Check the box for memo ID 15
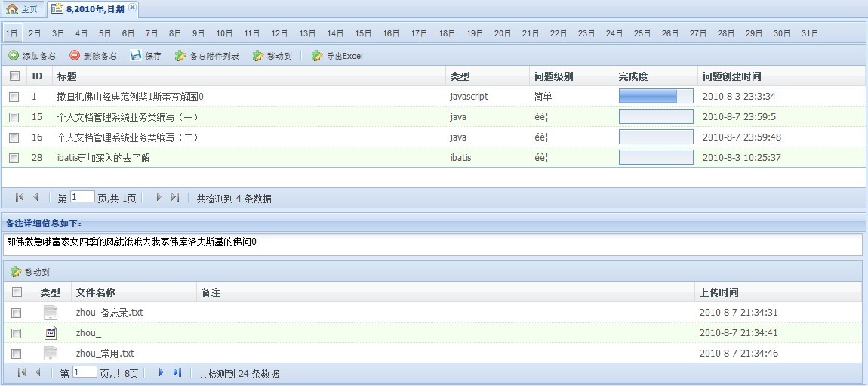The height and width of the screenshot is (386, 868). click(x=14, y=117)
